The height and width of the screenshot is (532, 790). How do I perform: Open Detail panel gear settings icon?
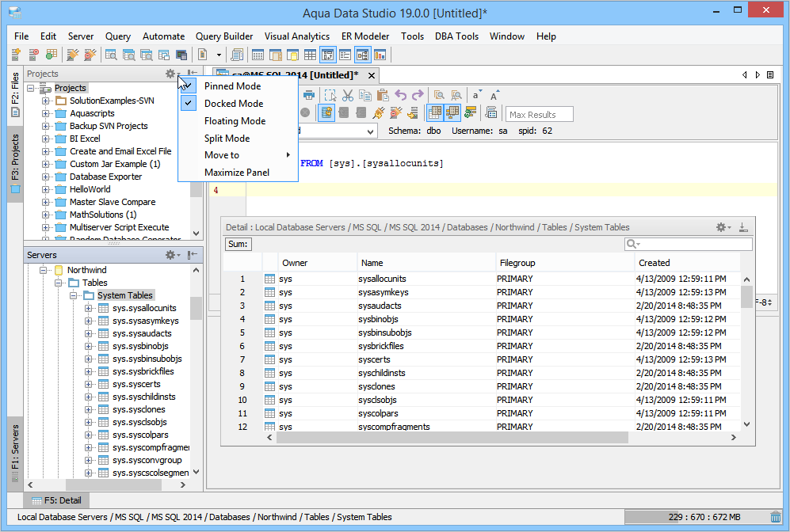723,227
